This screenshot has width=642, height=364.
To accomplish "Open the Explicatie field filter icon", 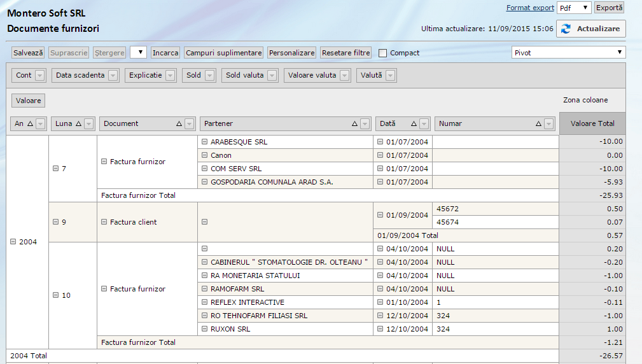I will tap(171, 75).
